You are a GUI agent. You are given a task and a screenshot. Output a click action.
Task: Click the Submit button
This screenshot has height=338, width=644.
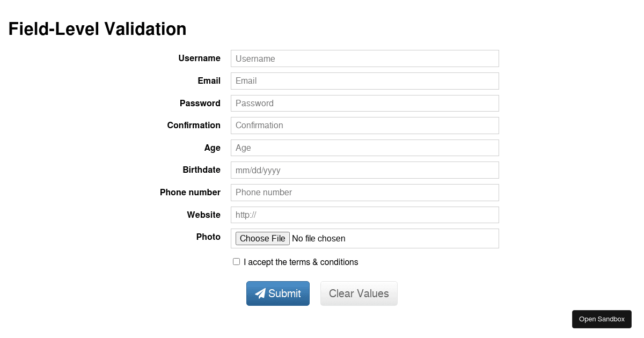click(278, 293)
